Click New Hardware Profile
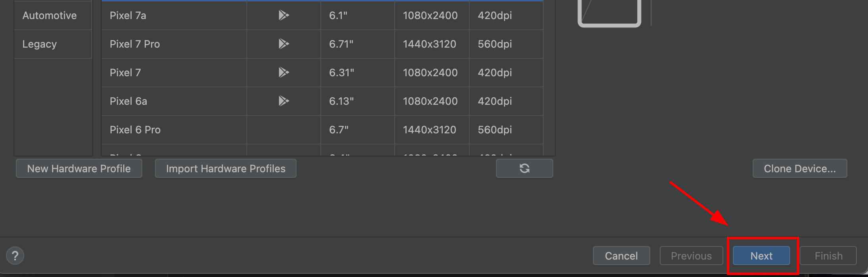Image resolution: width=868 pixels, height=277 pixels. [79, 168]
